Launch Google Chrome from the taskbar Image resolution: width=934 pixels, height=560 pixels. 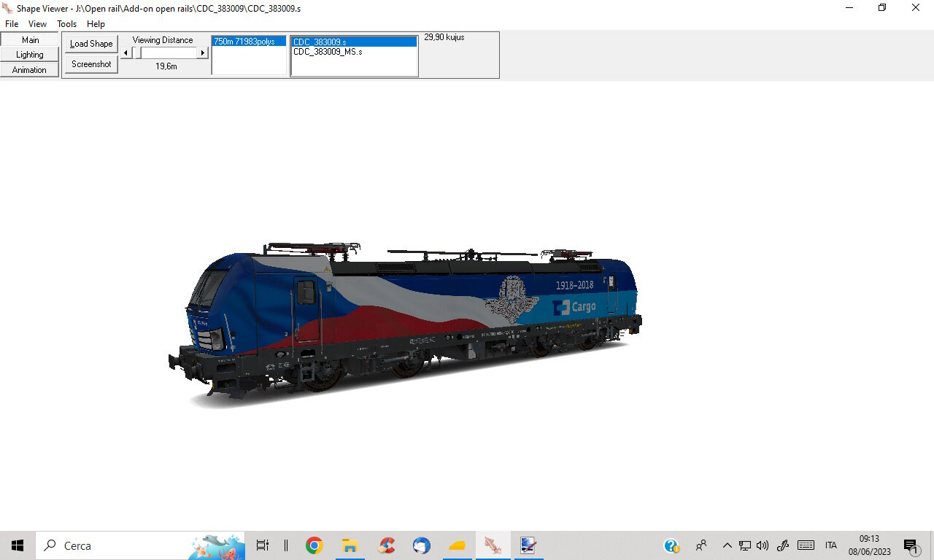coord(314,545)
